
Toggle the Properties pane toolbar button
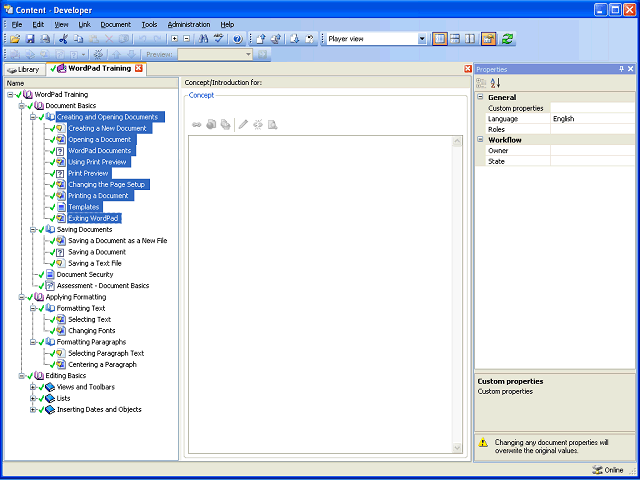488,39
